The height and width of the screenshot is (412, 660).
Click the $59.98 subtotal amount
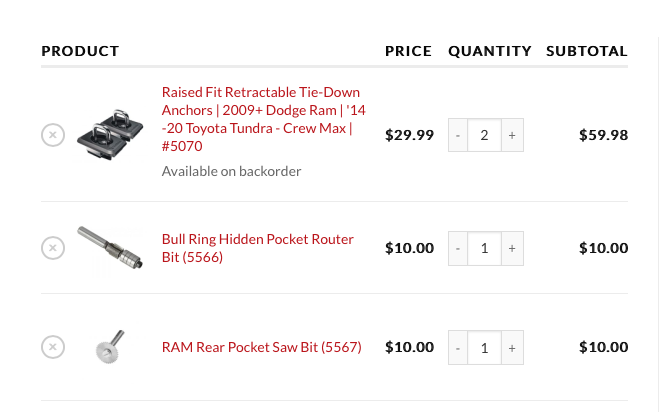coord(604,135)
